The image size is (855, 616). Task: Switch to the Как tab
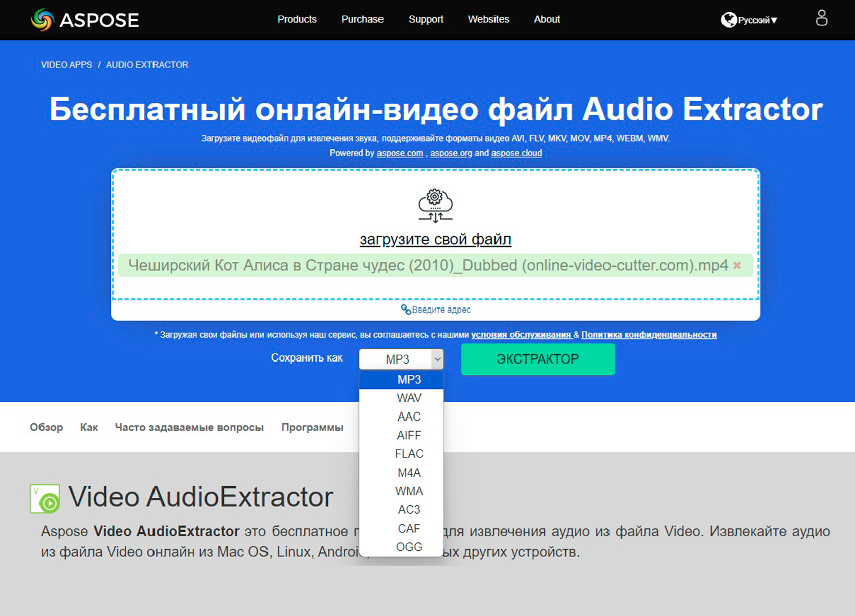pos(89,427)
